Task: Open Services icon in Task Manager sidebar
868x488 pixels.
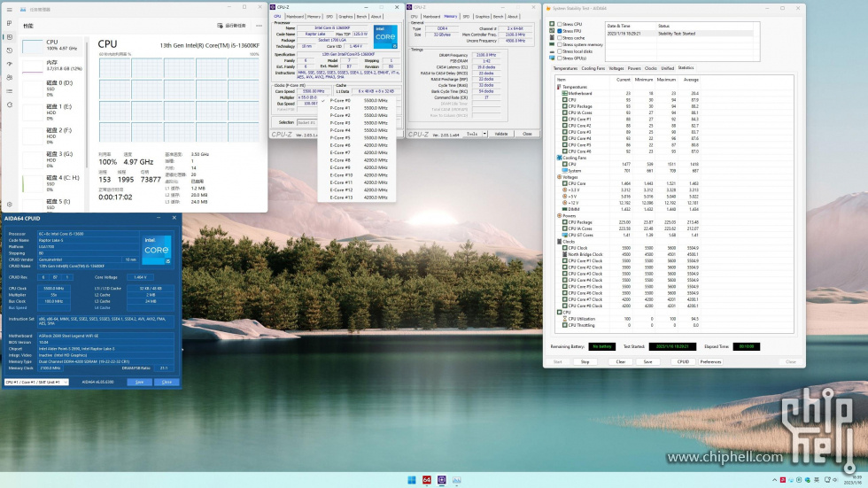Action: pyautogui.click(x=10, y=105)
